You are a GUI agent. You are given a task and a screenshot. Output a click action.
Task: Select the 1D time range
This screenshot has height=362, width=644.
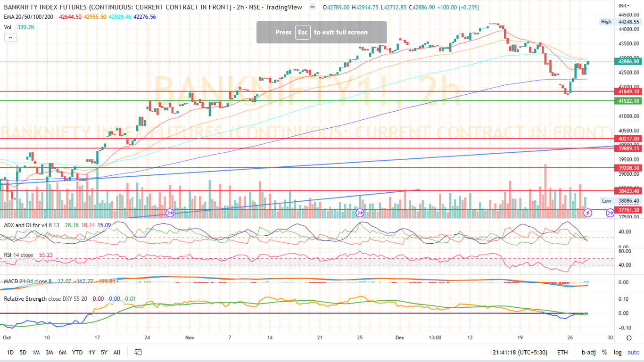click(10, 352)
